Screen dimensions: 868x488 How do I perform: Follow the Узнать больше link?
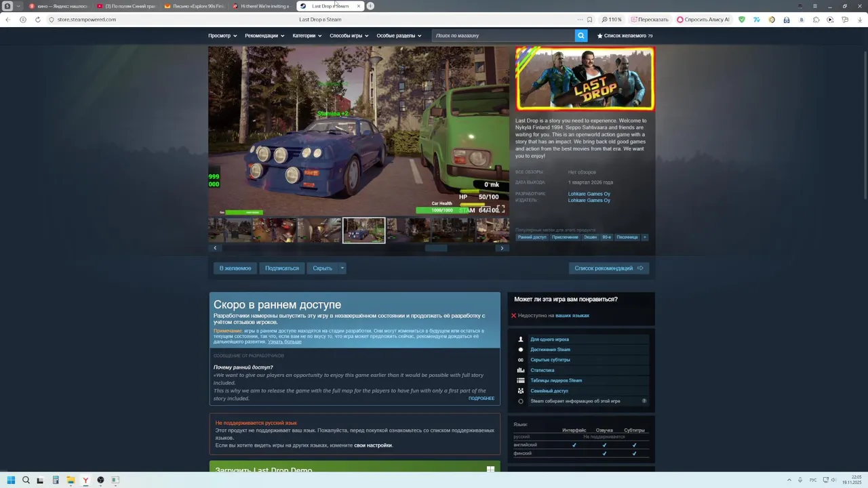285,342
